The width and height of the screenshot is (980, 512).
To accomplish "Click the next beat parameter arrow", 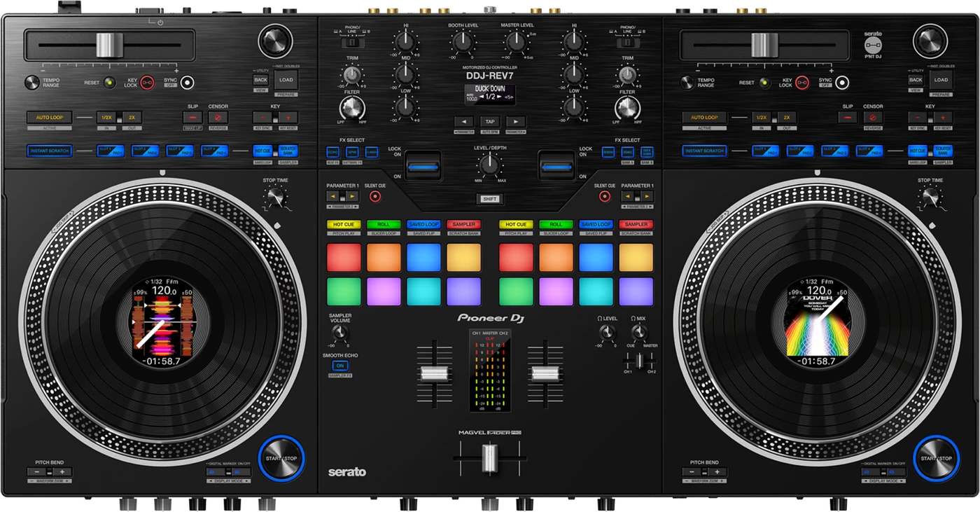I will point(516,121).
